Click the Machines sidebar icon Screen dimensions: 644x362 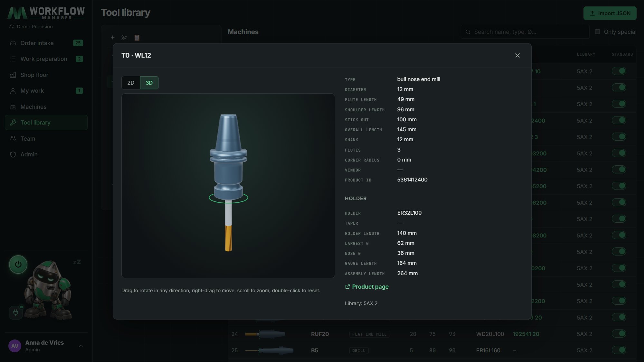(x=13, y=107)
